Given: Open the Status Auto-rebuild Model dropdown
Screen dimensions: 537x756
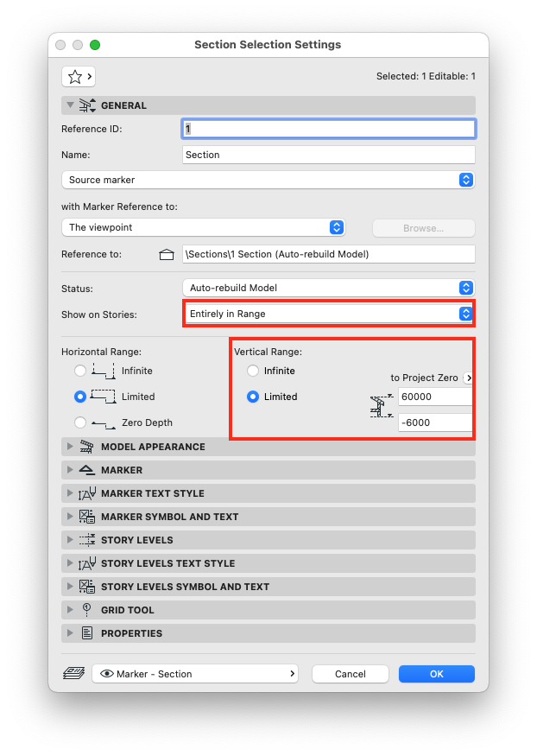Looking at the screenshot, I should pos(328,288).
